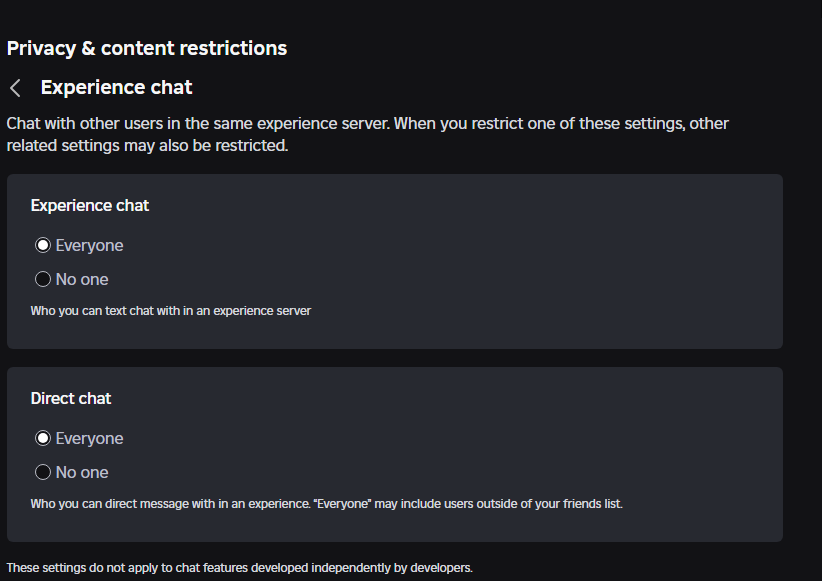
Task: Click the Experience chat title beside back arrow
Action: (116, 88)
